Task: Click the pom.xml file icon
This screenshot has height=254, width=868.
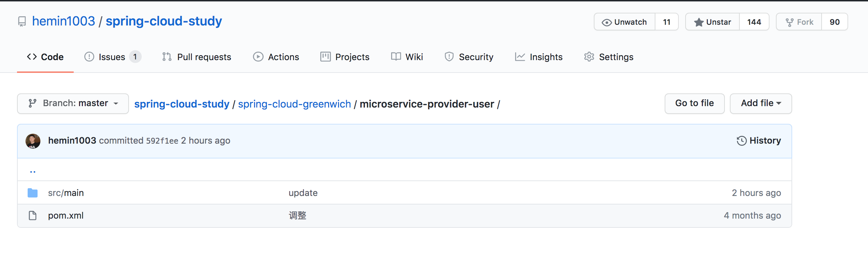Action: tap(33, 215)
